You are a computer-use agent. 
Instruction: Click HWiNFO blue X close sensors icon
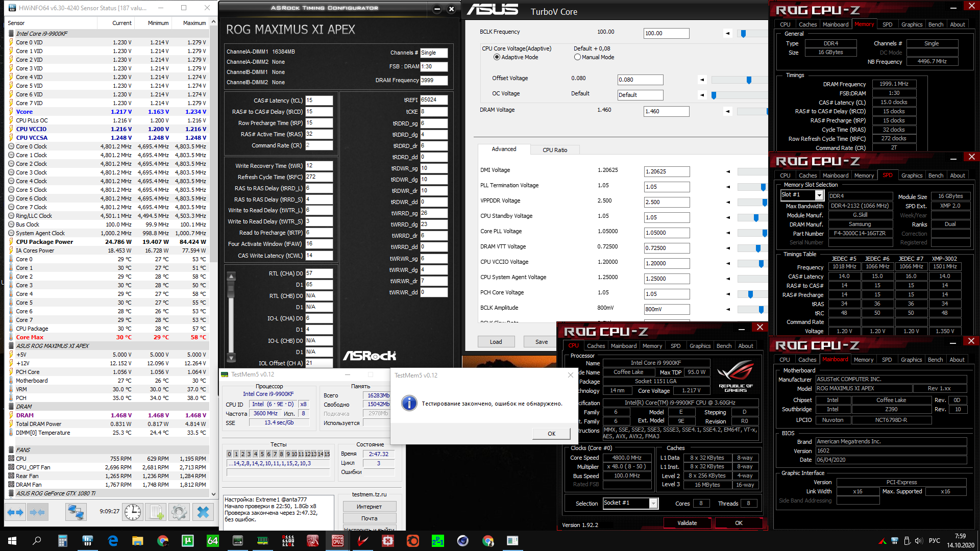tap(203, 512)
